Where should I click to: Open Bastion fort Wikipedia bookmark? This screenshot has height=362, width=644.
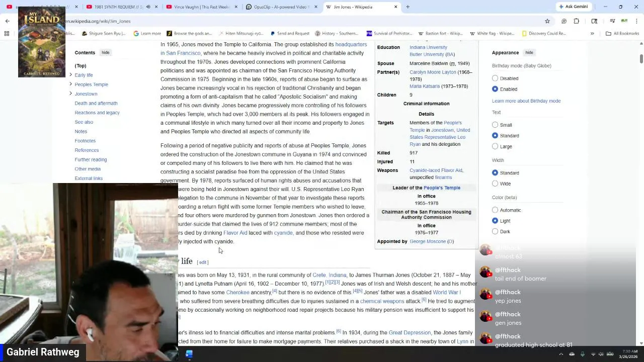[x=441, y=34]
